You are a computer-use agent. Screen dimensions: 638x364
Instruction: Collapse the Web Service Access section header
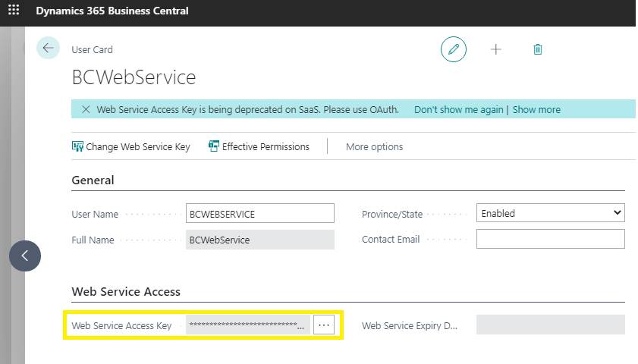pos(126,292)
